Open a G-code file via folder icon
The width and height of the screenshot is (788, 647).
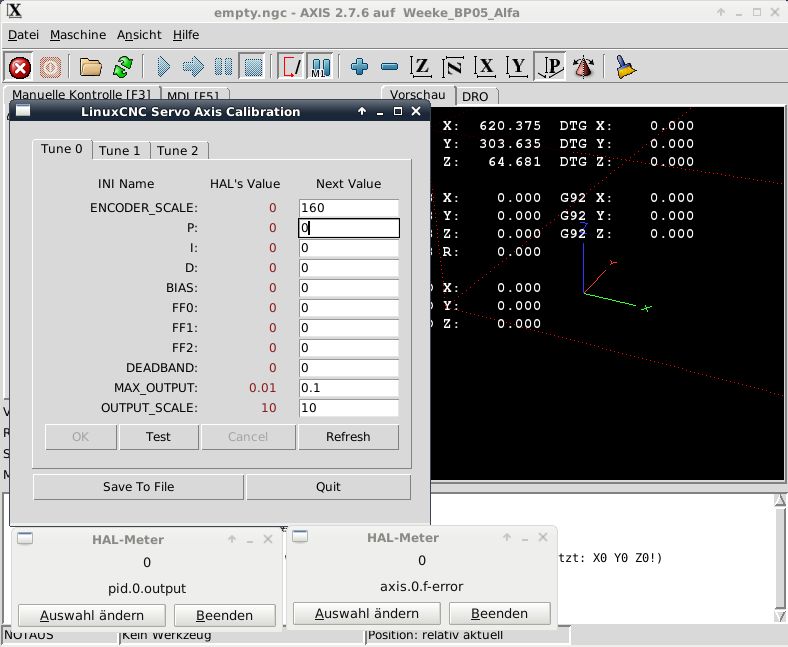91,67
